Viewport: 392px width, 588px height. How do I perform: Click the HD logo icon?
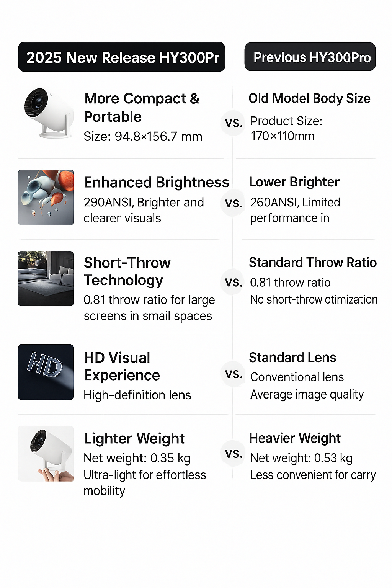(46, 372)
